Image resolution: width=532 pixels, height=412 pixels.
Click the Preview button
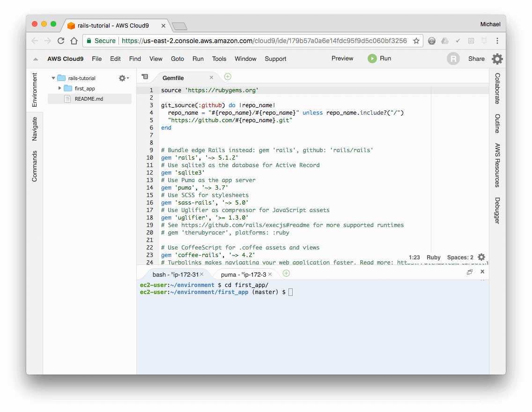[342, 59]
